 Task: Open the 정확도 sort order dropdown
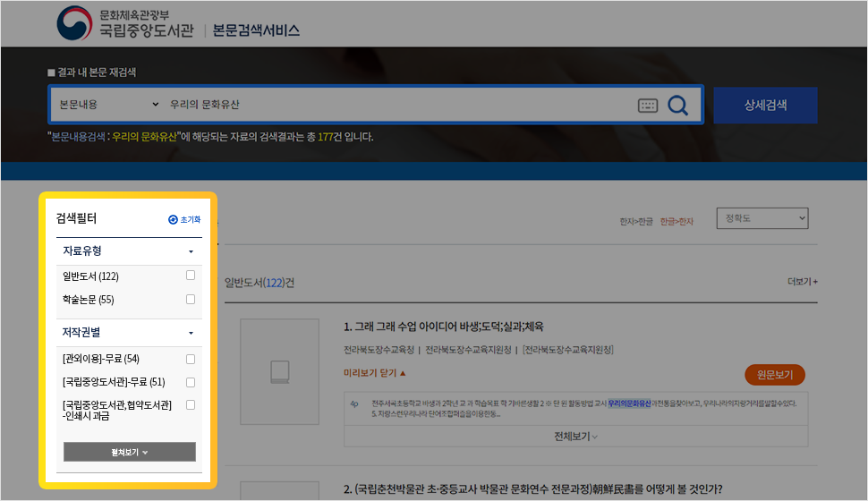[x=762, y=218]
